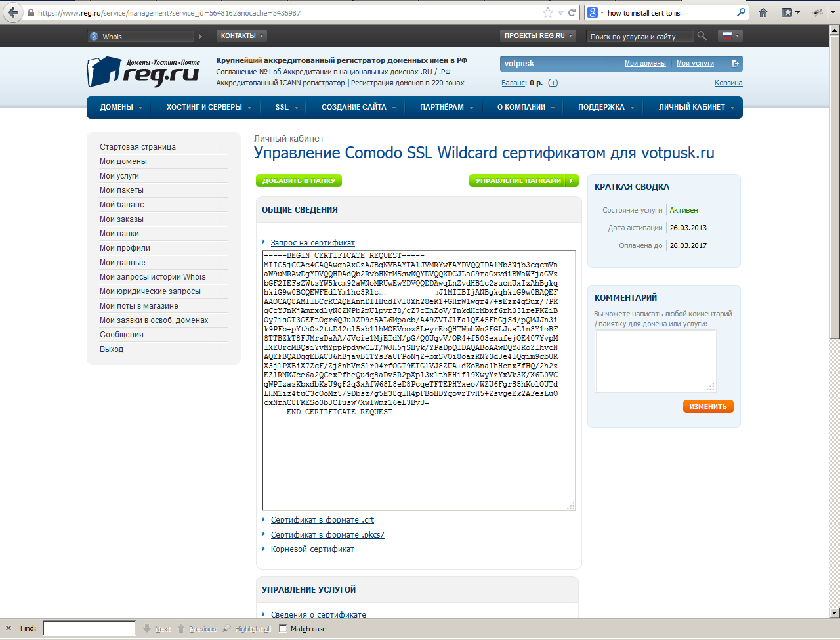Click the certificate request text area

(x=419, y=381)
